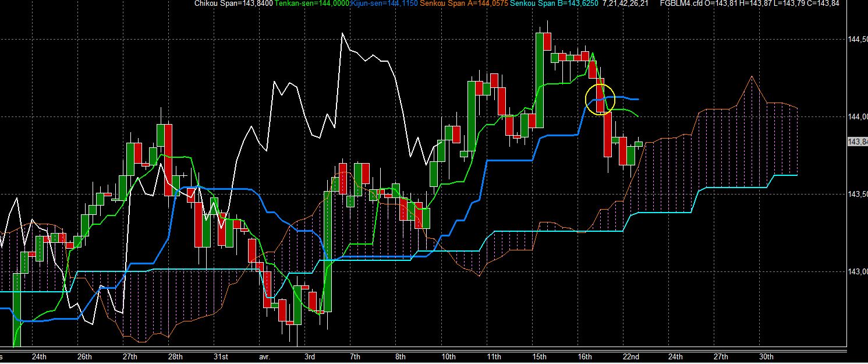868x364 pixels.
Task: Click the 26th date label
Action: [84, 357]
